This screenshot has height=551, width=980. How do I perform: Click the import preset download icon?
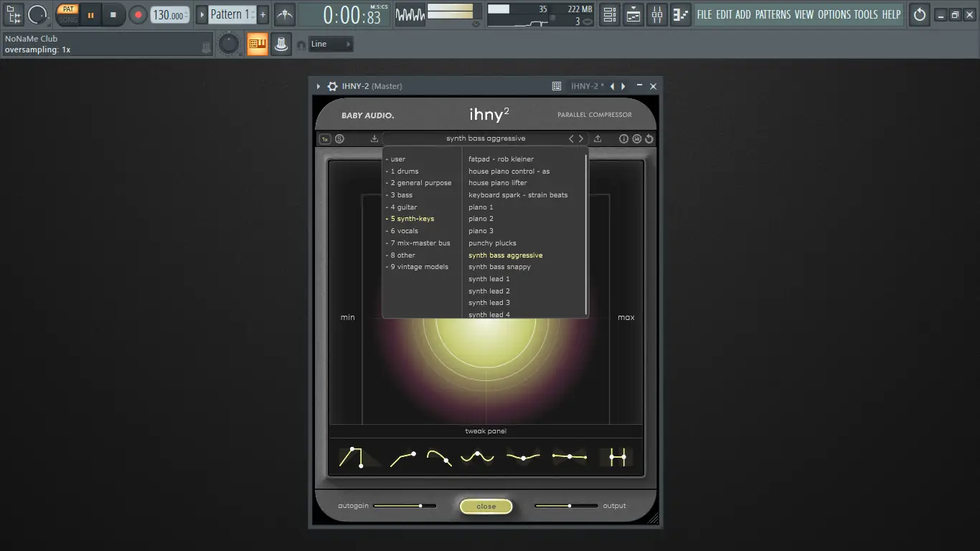[x=374, y=138]
